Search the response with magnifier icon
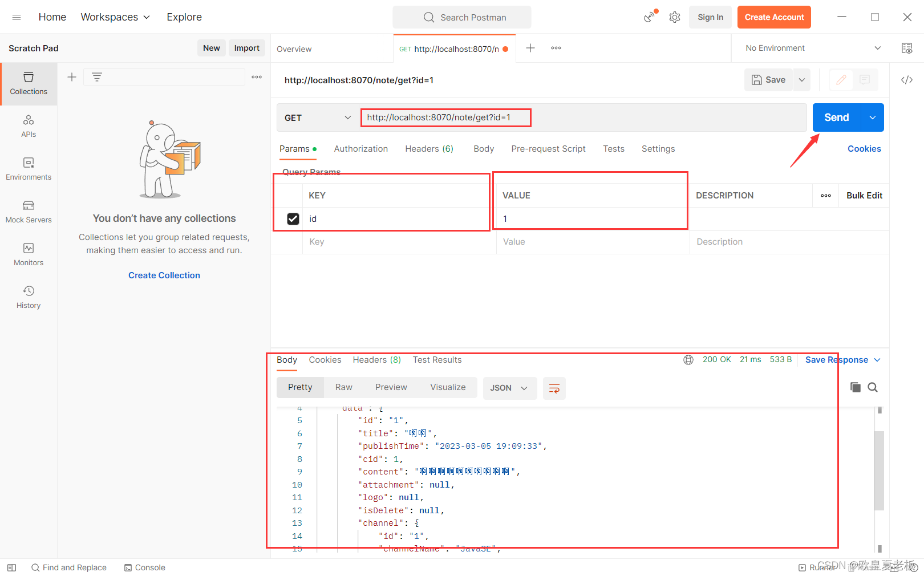This screenshot has width=924, height=576. coord(873,387)
